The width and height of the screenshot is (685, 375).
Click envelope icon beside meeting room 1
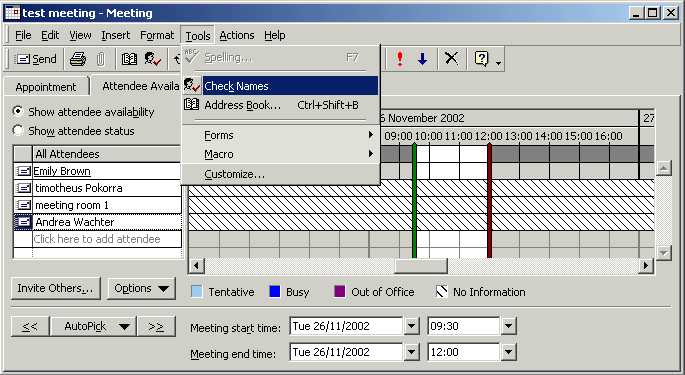[x=23, y=205]
